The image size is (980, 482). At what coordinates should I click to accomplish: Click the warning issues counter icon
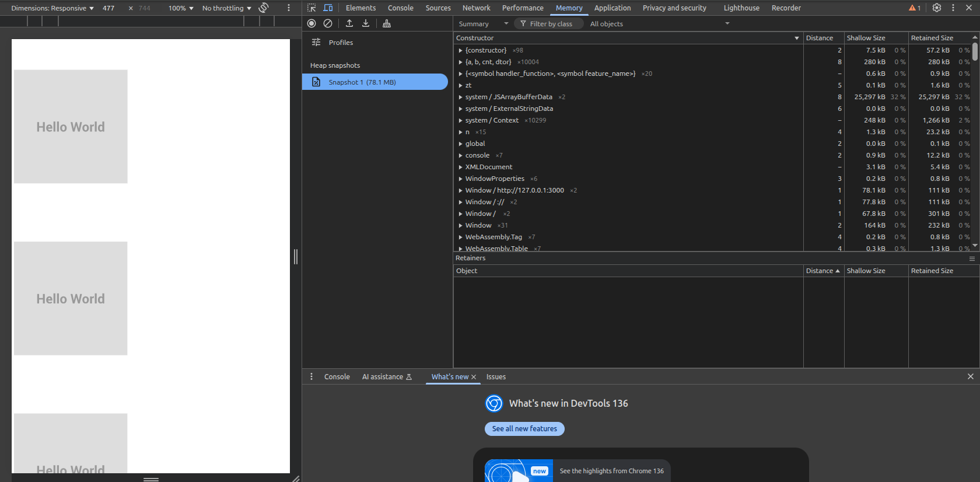(x=915, y=8)
